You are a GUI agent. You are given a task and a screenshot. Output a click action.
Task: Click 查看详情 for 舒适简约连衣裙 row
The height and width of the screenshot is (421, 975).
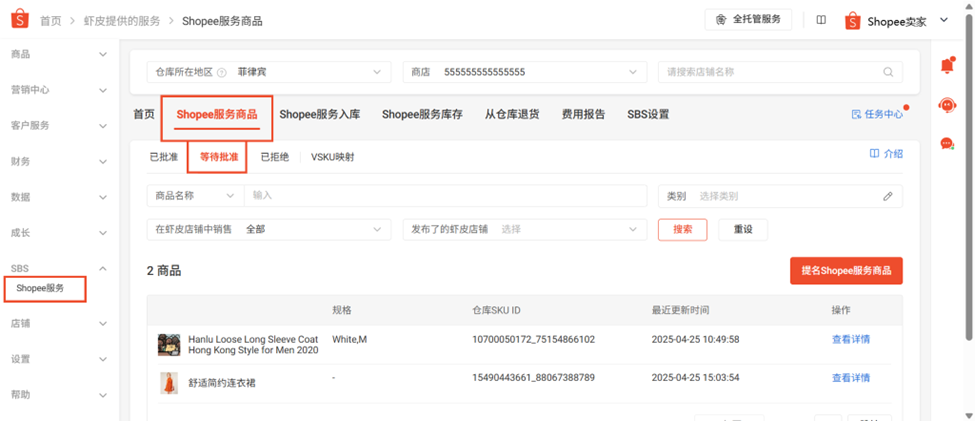tap(851, 378)
